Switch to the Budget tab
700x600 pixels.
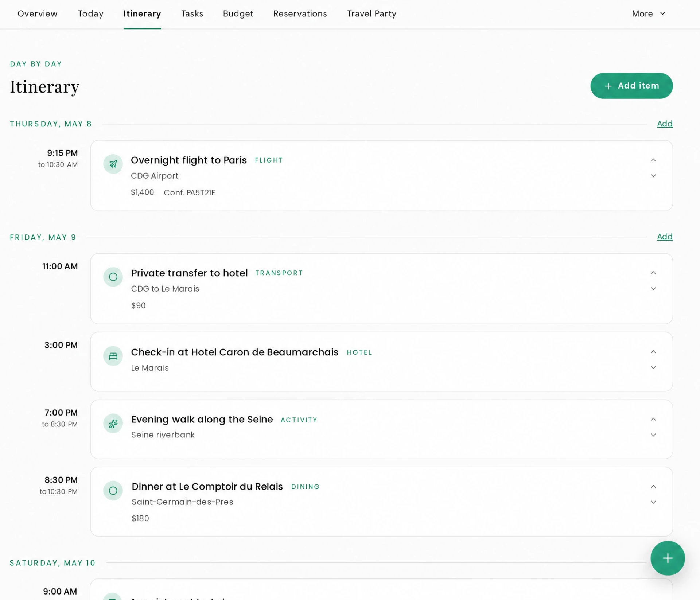238,14
